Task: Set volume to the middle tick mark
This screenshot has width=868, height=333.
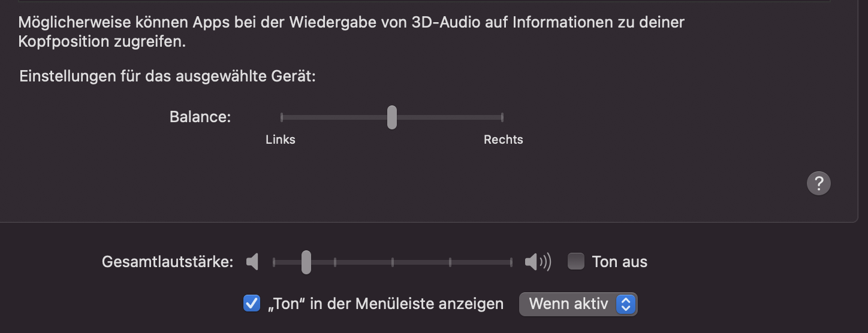Action: 393,262
